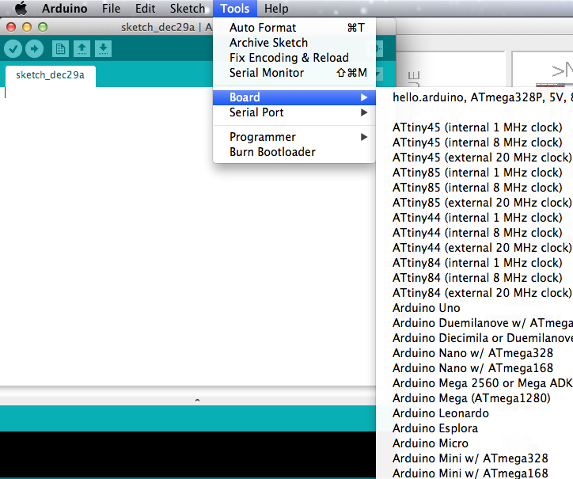Close the Arduino sketch window
Screen dimensions: 573x479
point(11,27)
